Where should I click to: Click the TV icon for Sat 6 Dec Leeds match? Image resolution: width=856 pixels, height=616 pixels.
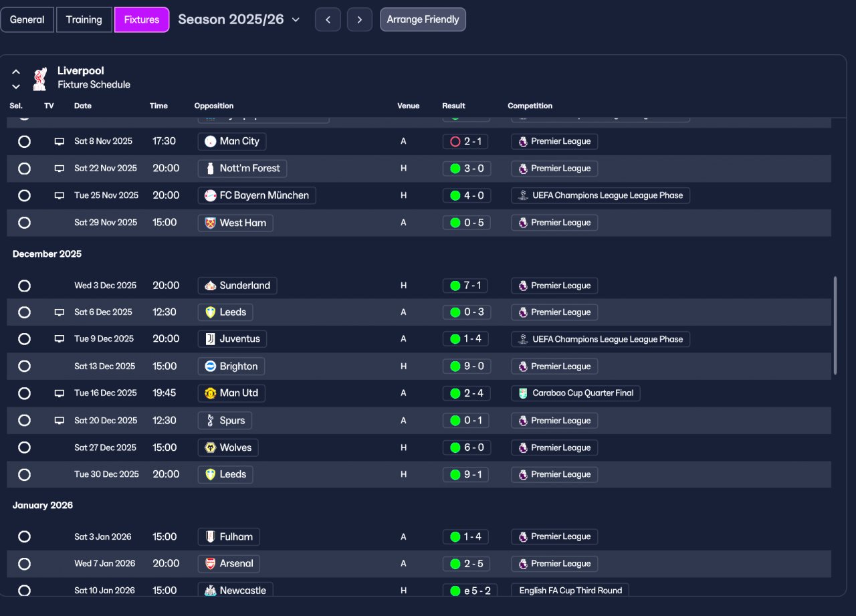point(60,312)
